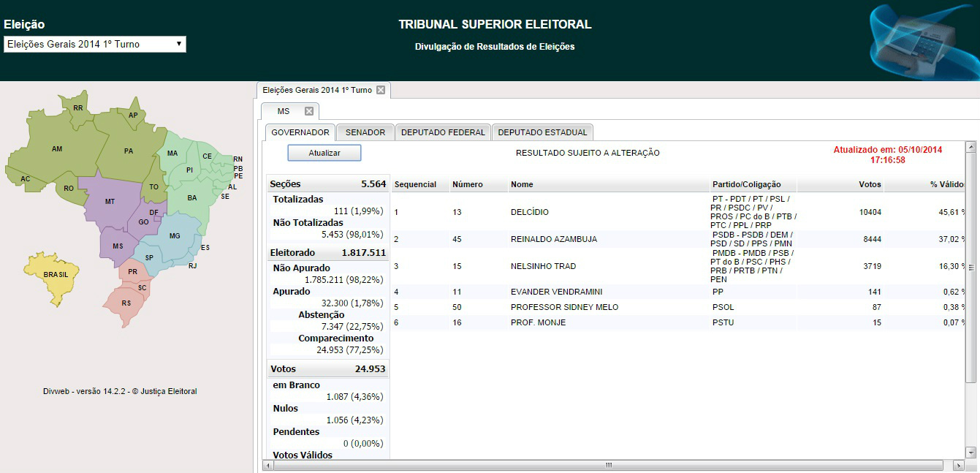Switch to the GOVERNADOR tab
Viewport: 980px width, 473px height.
pos(300,132)
